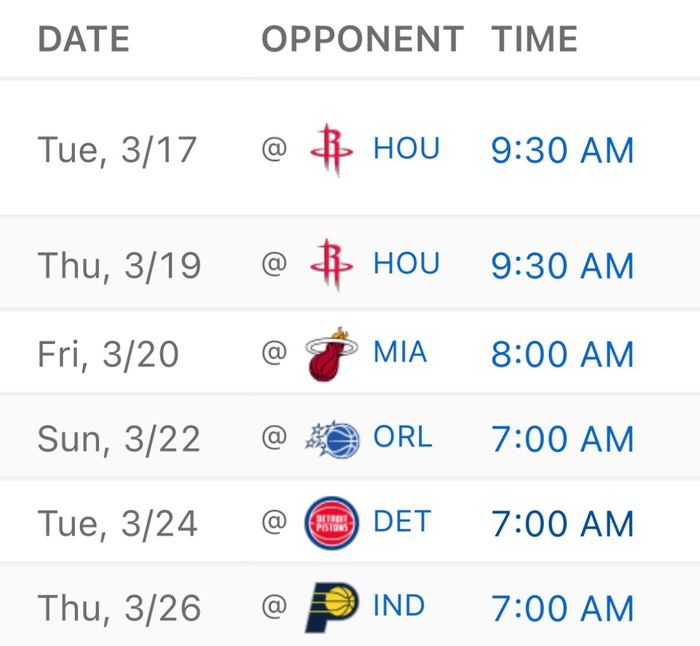Click the Orlando Magic logo
Viewport: 700px width, 646px height.
pos(331,439)
